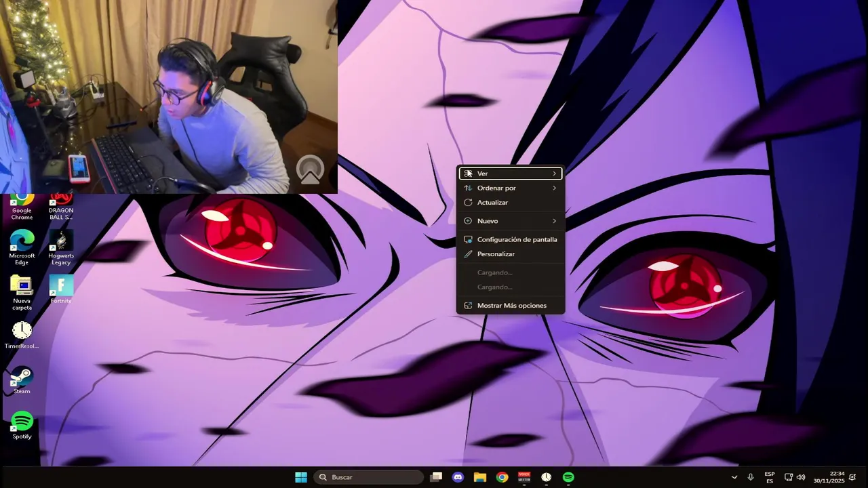Click Mostrar Más opciones entry

511,306
